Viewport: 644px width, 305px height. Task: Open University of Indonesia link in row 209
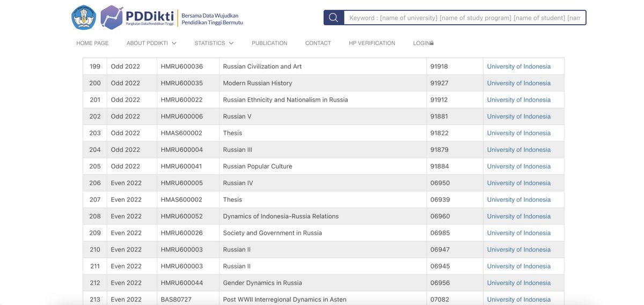[519, 233]
